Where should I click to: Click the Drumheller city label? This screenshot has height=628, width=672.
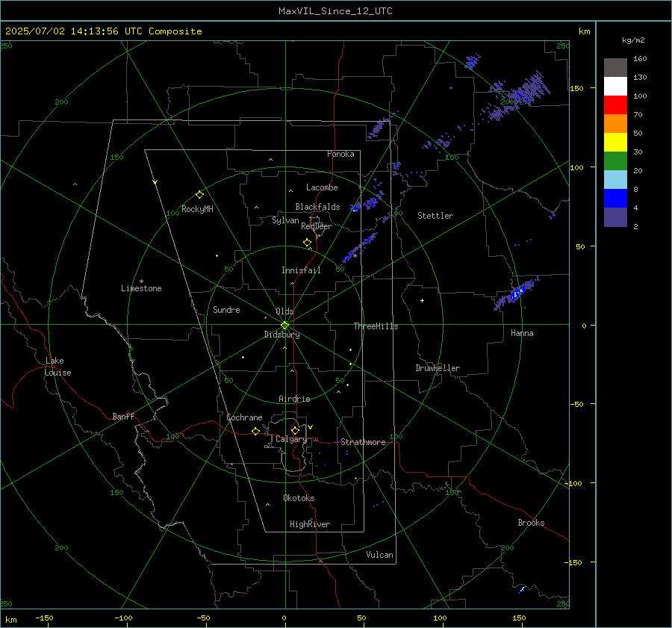438,368
